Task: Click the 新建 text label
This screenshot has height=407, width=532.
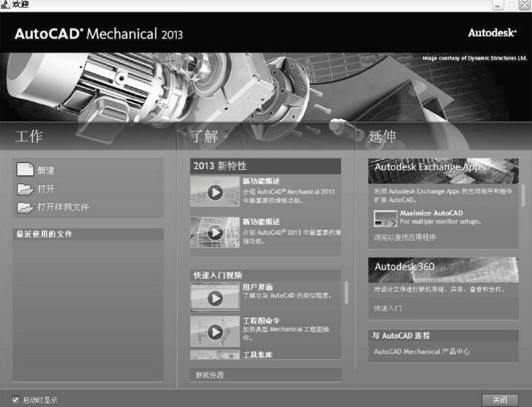Action: click(46, 170)
